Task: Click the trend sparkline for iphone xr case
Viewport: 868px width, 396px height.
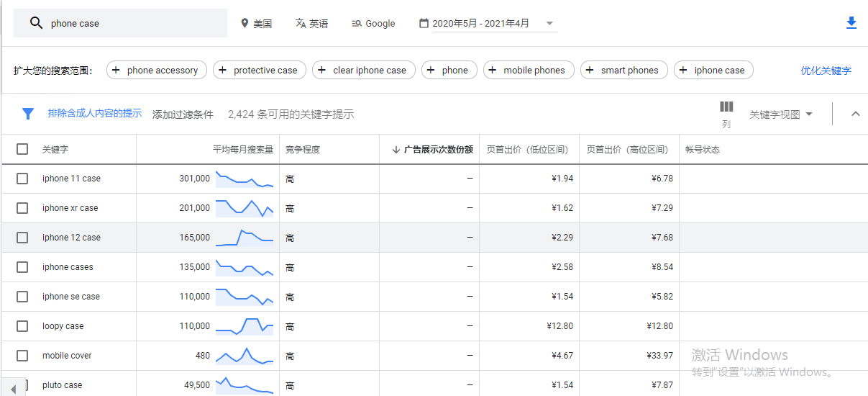Action: click(x=245, y=208)
